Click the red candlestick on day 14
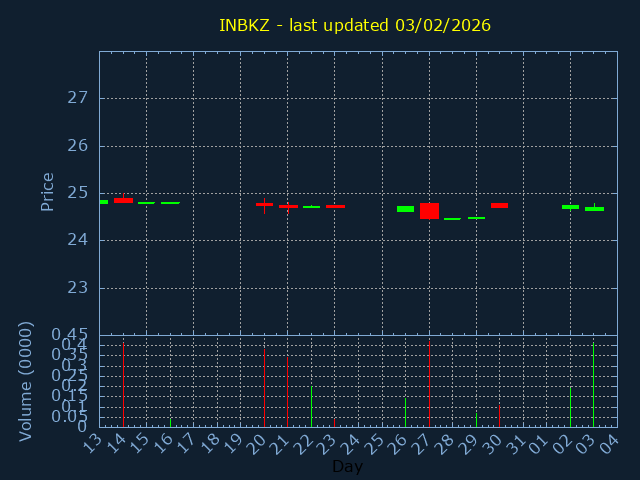This screenshot has height=480, width=640. [123, 200]
